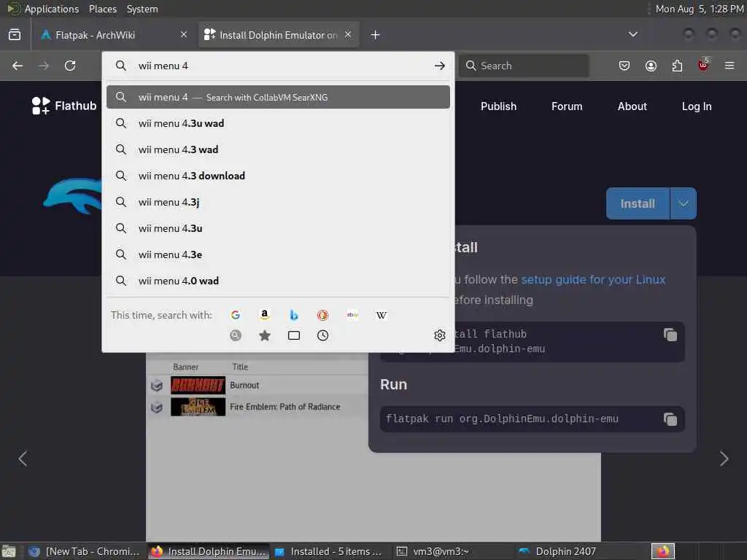Search this time with Bing icon
Image resolution: width=747 pixels, height=560 pixels.
(x=294, y=315)
